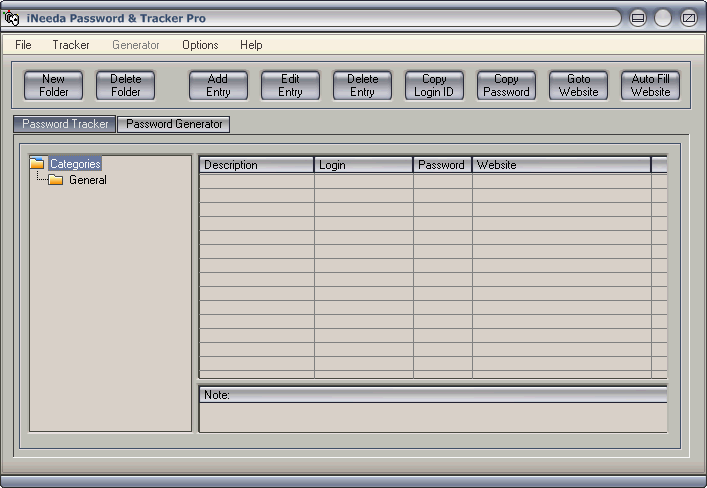Select the Categories tree root
The width and height of the screenshot is (707, 488).
pyautogui.click(x=75, y=163)
